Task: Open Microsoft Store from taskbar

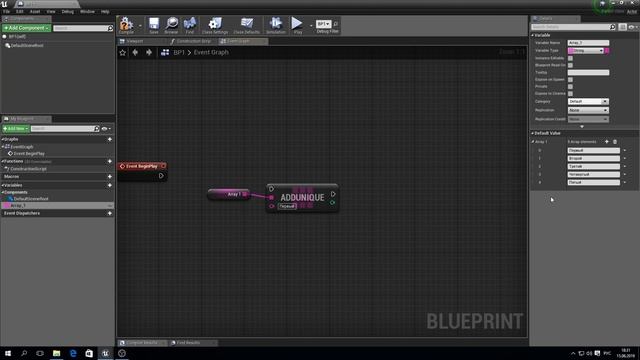Action: click(89, 353)
